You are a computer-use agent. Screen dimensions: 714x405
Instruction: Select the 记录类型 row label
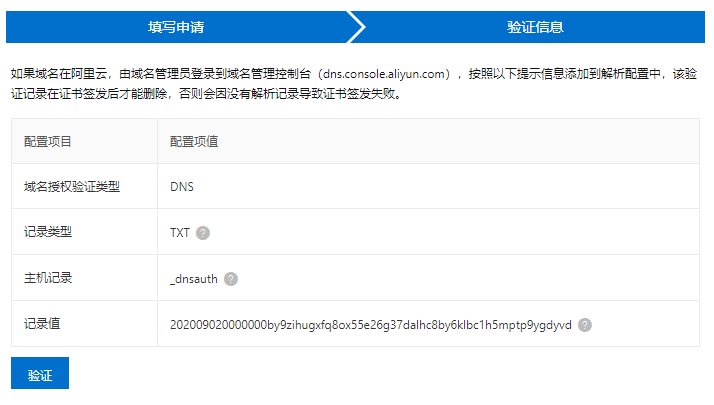48,232
